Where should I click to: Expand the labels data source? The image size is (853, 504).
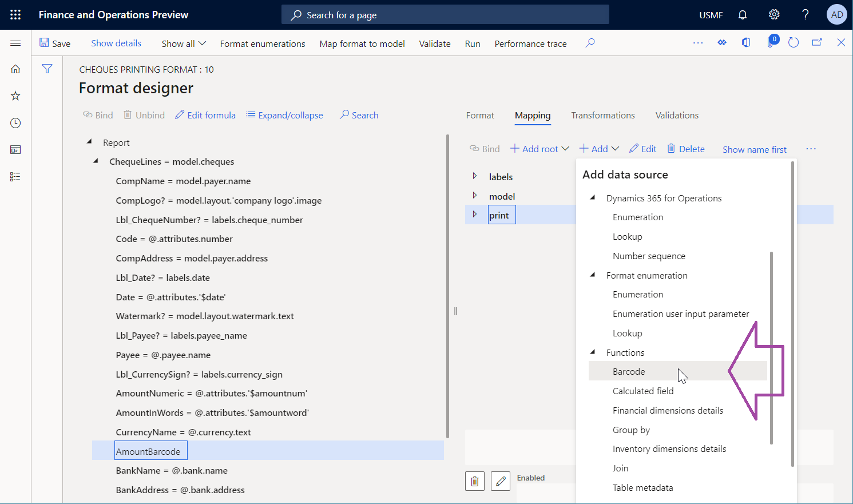point(474,176)
